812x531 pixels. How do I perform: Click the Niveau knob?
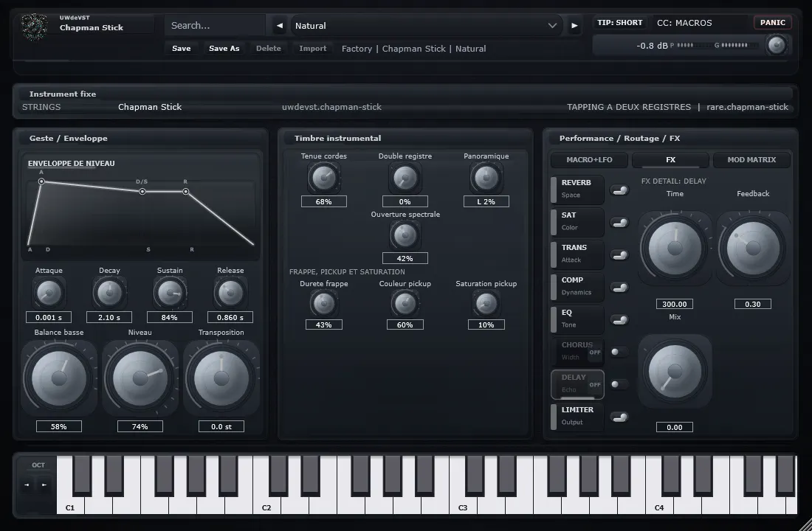coord(140,378)
